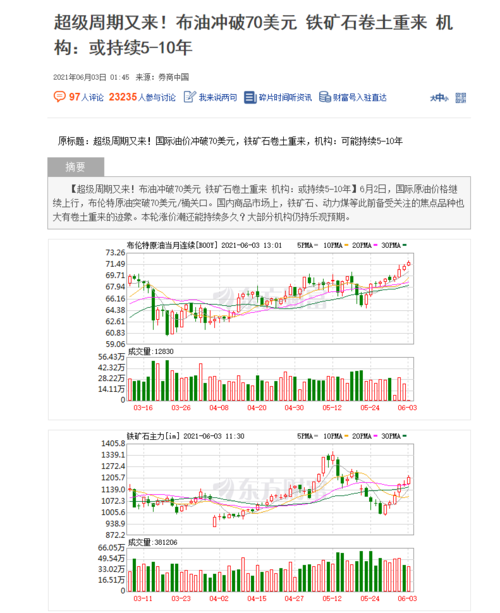Image resolution: width=500 pixels, height=613 pixels.
Task: Click the 5PMA legend in Brent chart
Action: point(308,245)
